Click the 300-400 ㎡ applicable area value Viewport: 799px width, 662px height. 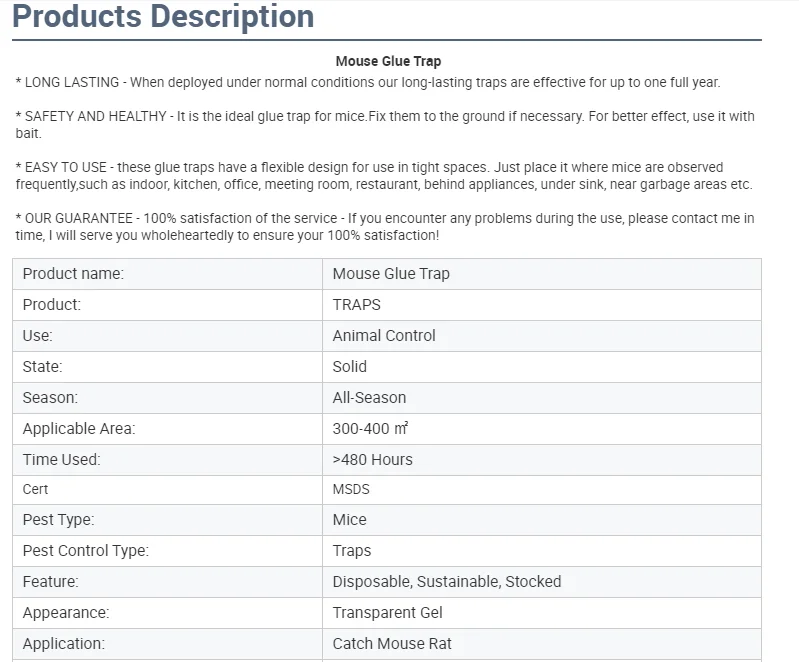tap(370, 429)
